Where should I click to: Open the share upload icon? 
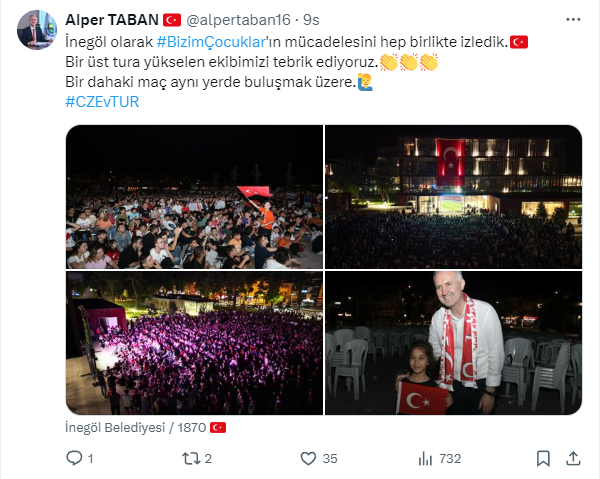click(573, 458)
